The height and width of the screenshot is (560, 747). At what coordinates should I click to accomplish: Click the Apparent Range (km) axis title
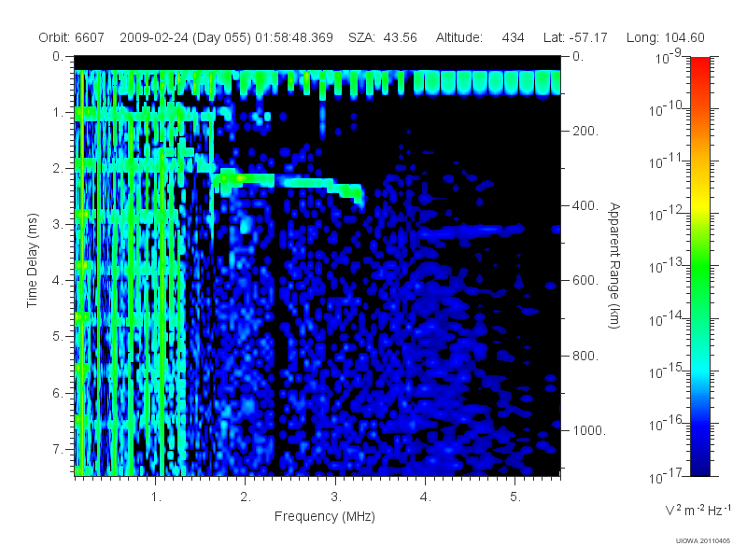coord(614,265)
